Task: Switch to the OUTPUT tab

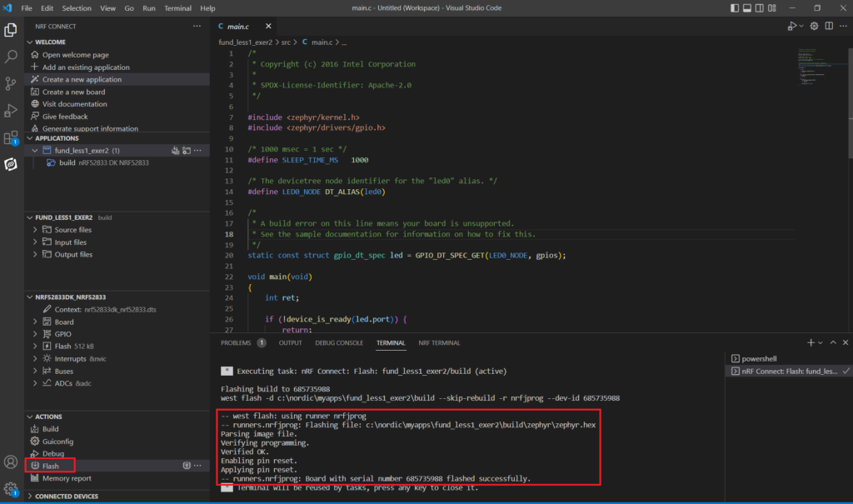Action: 291,343
